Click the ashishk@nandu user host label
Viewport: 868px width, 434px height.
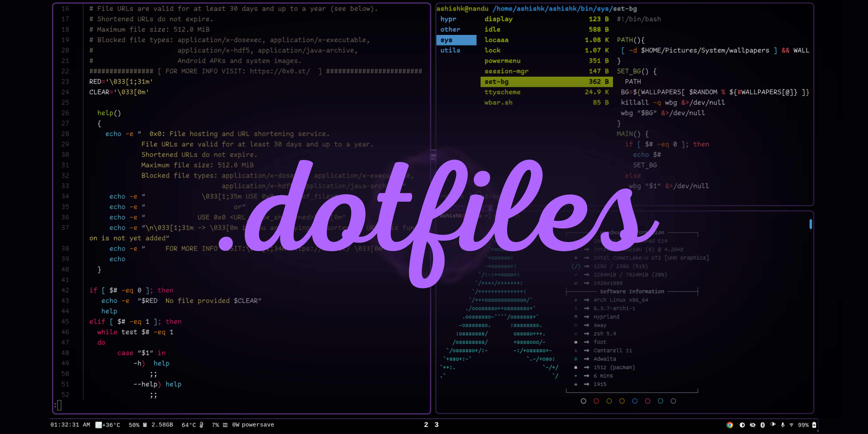[462, 9]
